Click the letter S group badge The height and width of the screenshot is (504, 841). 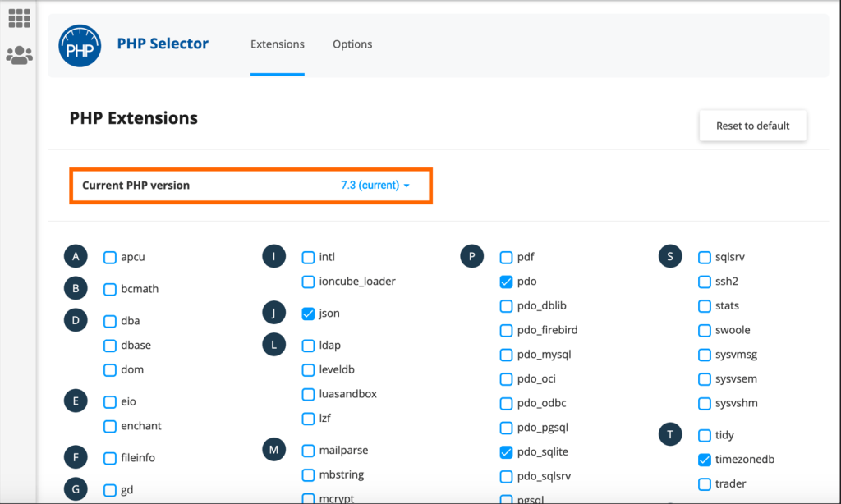click(x=670, y=256)
